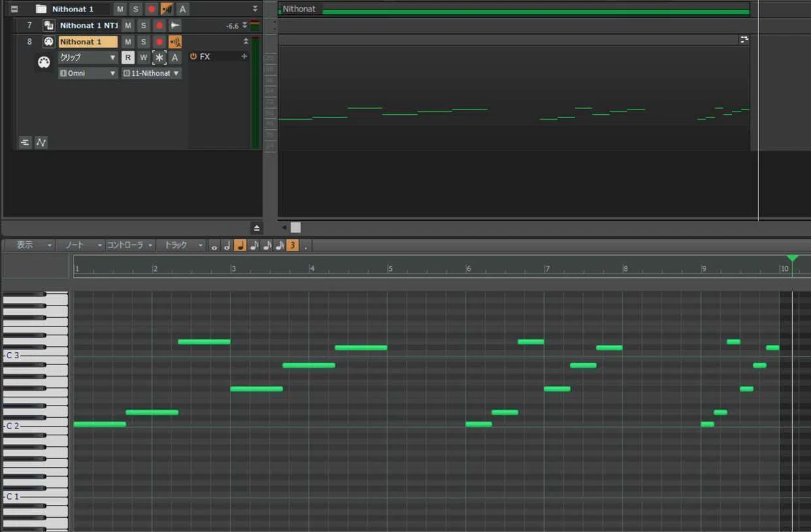Screen dimensions: 811x532
Task: Toggle automation Read (R) on track 8
Action: point(128,57)
